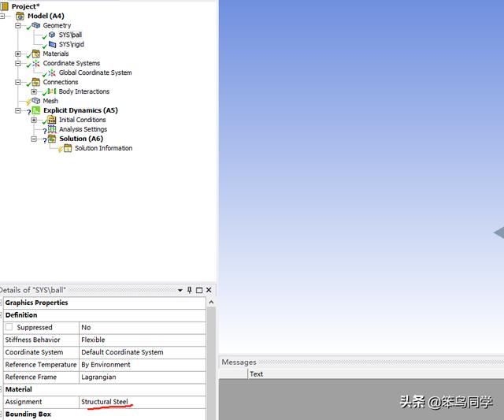Click the Materials folder icon
Image resolution: width=504 pixels, height=420 pixels.
click(x=36, y=54)
